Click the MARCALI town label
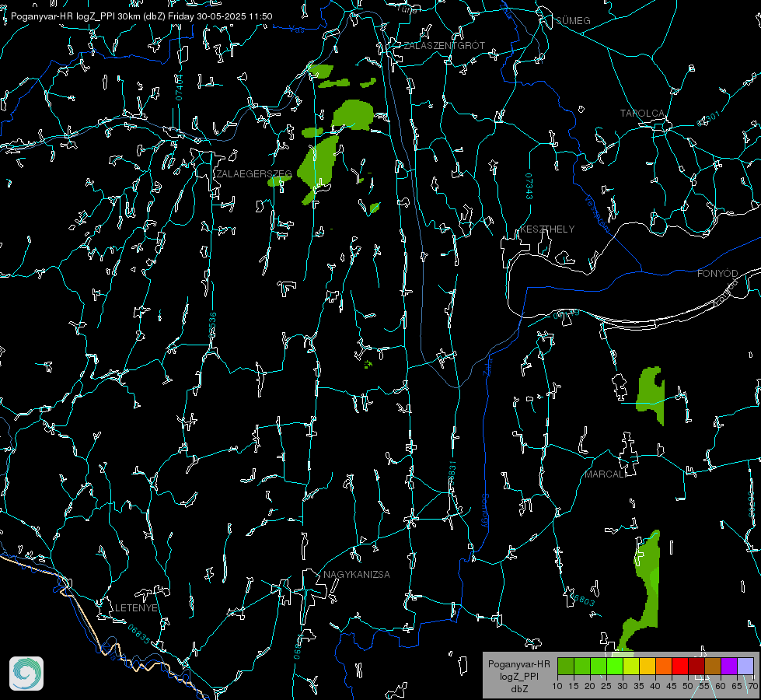The height and width of the screenshot is (700, 761). pos(605,474)
